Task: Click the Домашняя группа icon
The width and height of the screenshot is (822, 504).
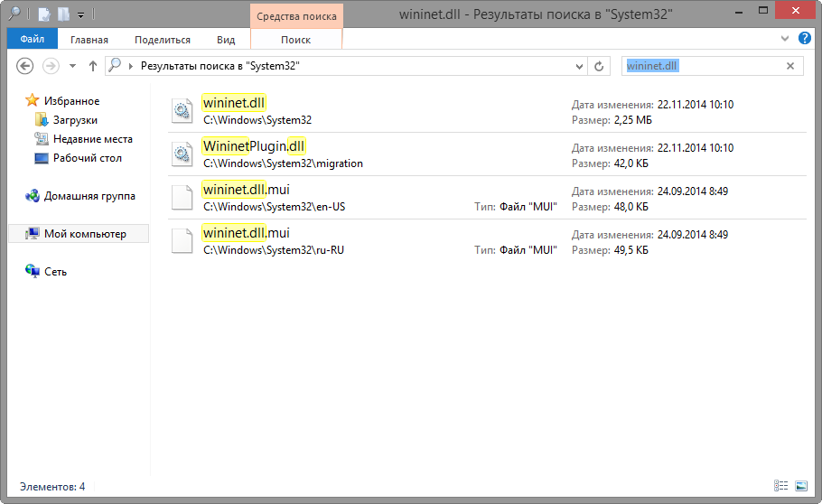Action: [x=33, y=196]
